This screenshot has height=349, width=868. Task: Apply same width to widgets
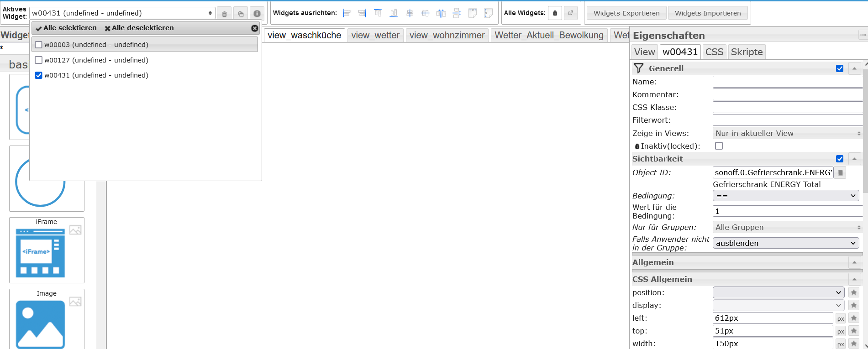tap(473, 13)
